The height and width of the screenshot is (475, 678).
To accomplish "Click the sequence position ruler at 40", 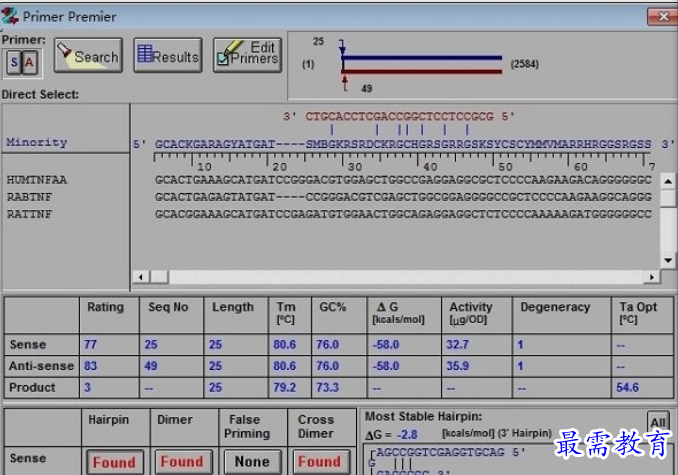I will [x=430, y=166].
